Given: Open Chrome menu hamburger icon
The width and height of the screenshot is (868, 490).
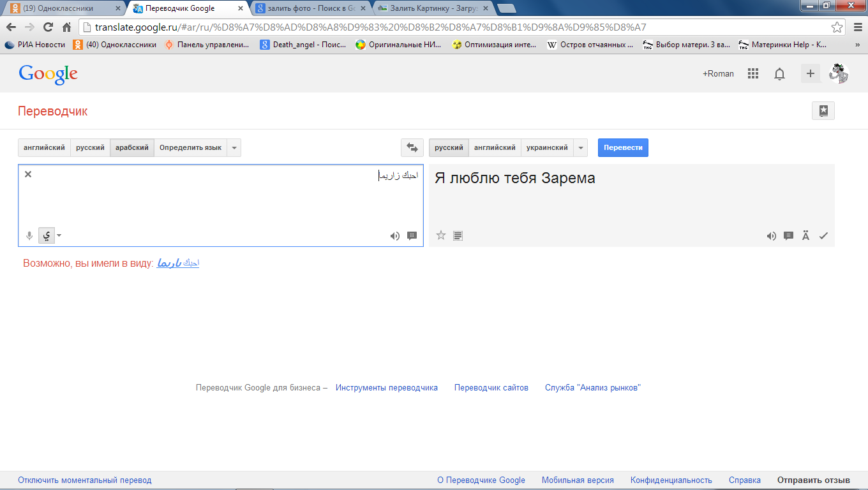Looking at the screenshot, I should tap(857, 27).
